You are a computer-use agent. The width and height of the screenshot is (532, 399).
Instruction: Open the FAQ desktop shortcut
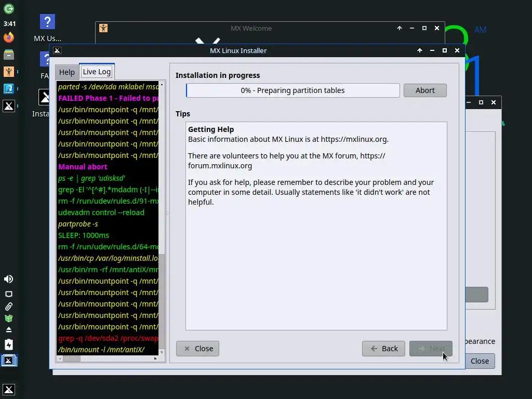tap(45, 65)
